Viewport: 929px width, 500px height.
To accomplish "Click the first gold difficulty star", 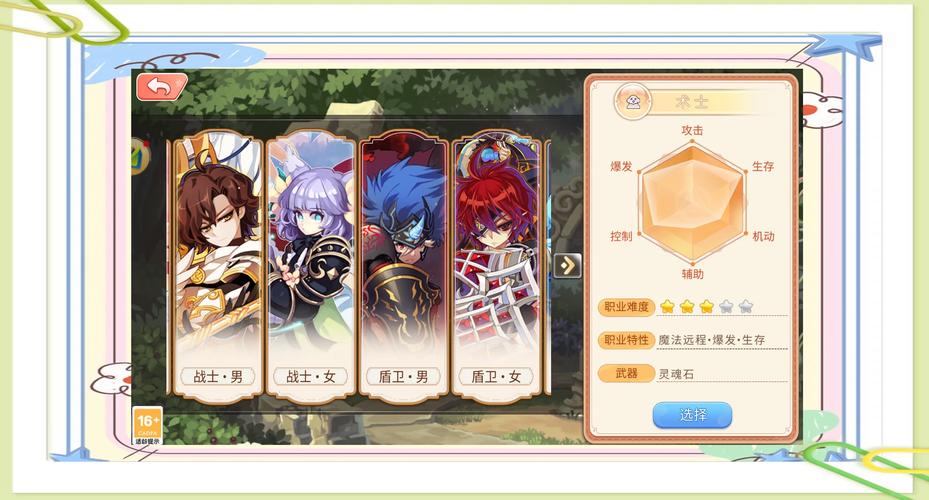I will (x=668, y=306).
